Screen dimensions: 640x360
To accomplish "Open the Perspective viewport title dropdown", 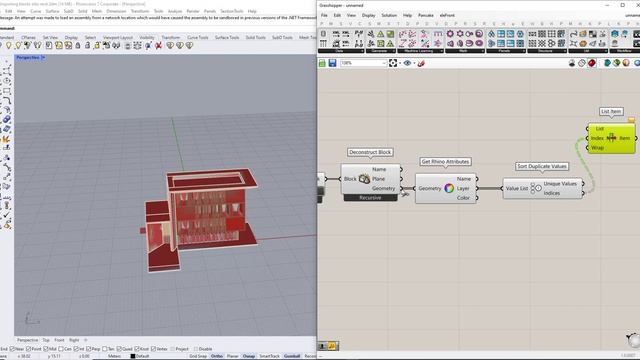I will (x=43, y=58).
